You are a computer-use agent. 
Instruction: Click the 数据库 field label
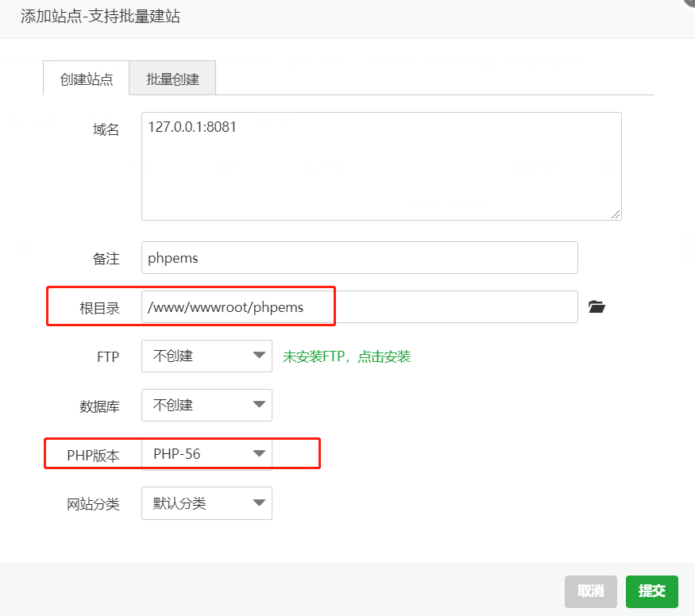pos(100,406)
